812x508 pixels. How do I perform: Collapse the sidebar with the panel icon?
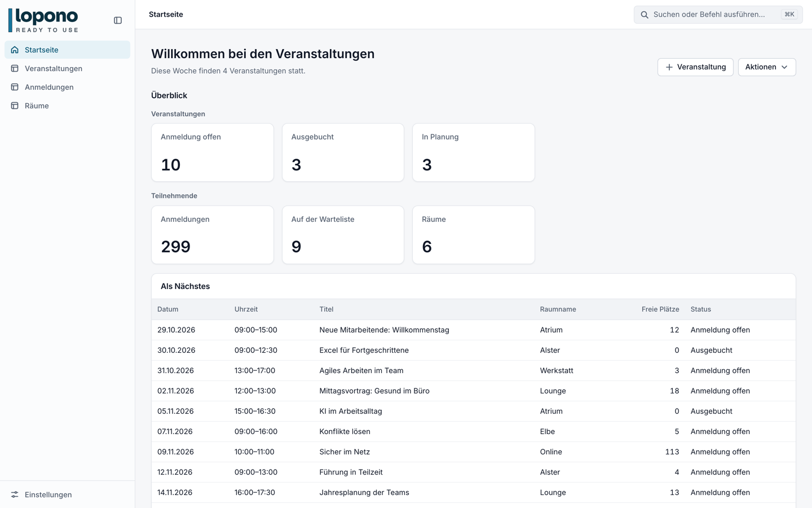tap(118, 20)
